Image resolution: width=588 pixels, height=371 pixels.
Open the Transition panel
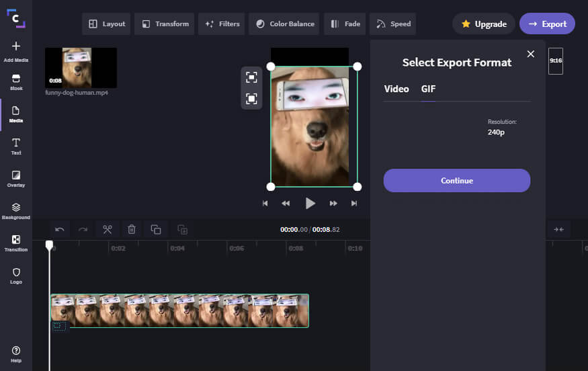pyautogui.click(x=16, y=243)
